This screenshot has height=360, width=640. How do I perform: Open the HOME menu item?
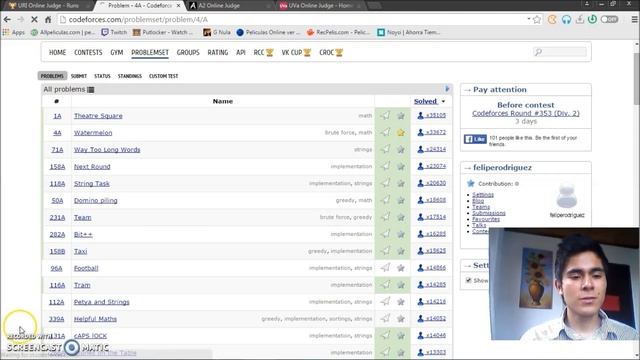[57, 52]
